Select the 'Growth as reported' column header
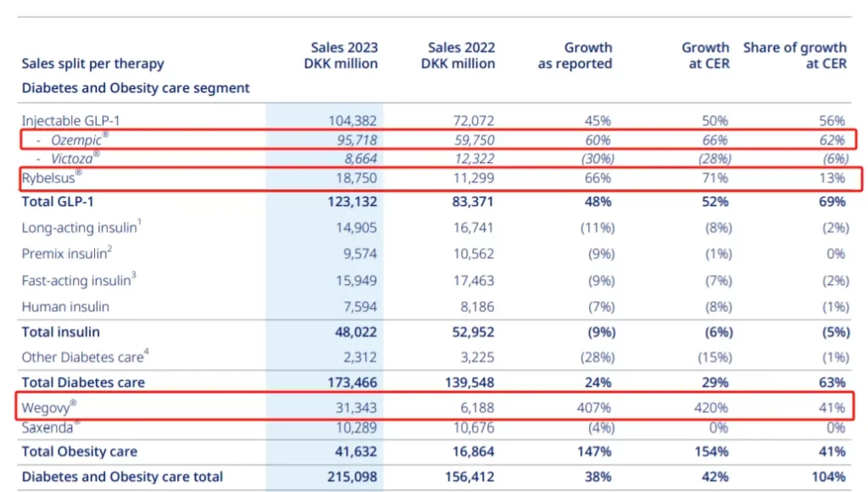Viewport: 868px width, 492px height. 576,56
